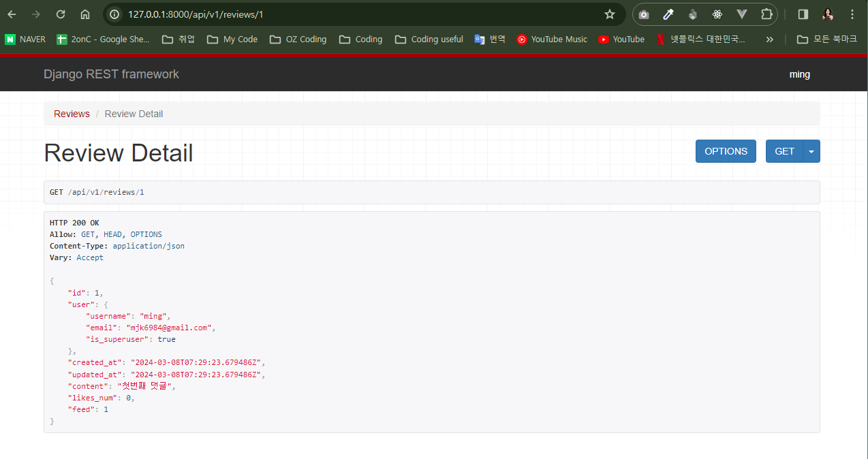The width and height of the screenshot is (868, 459).
Task: Open the ming user menu
Action: (799, 74)
